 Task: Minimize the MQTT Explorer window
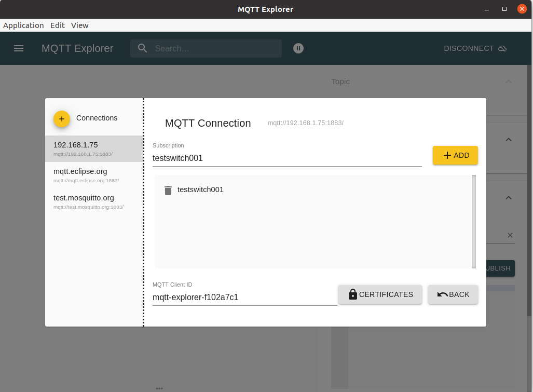(487, 9)
